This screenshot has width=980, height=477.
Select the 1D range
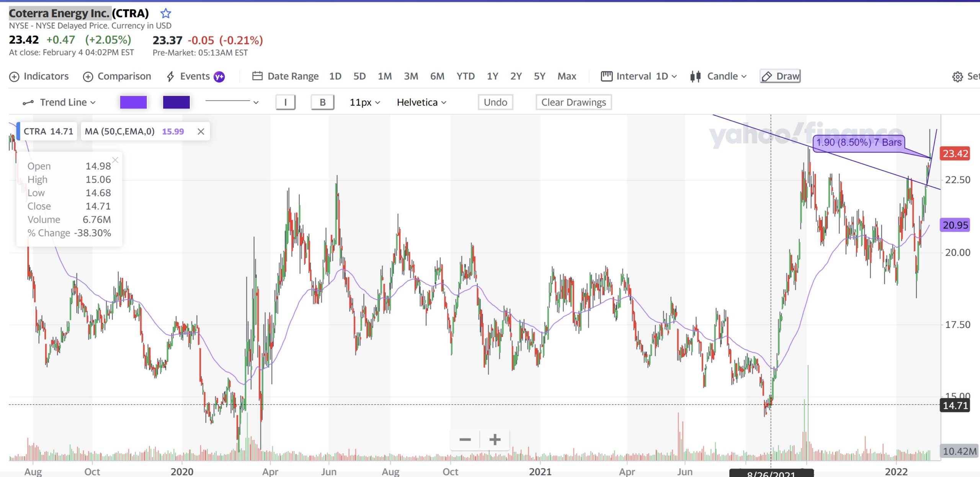[x=335, y=76]
